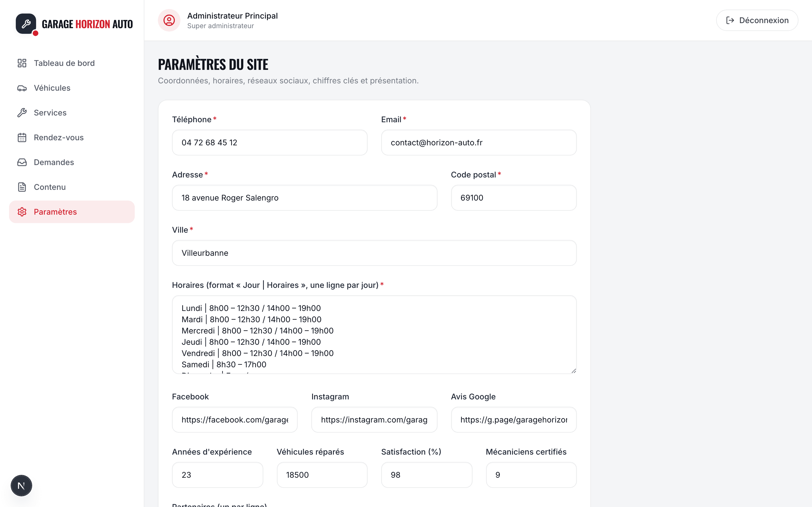Click the Demandes inbox icon
The image size is (812, 507).
coord(22,162)
